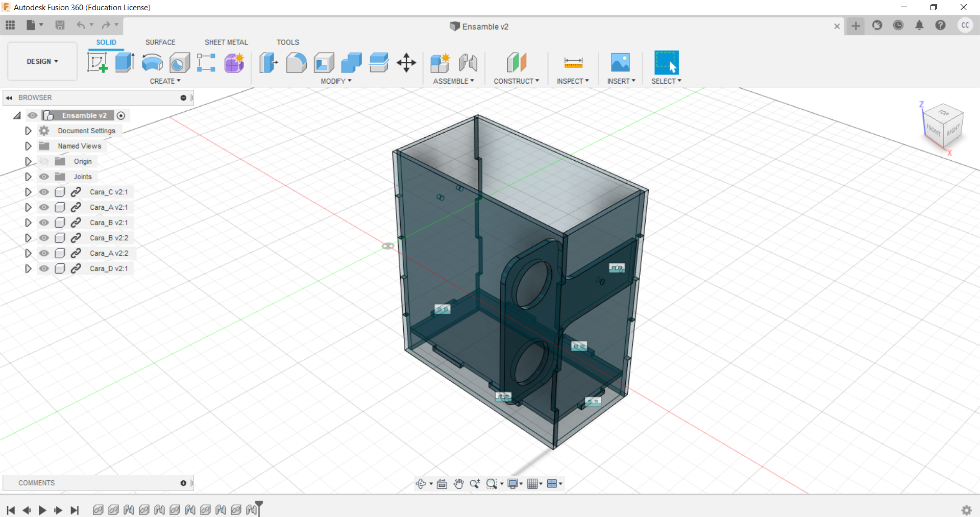Screen dimensions: 980x517
Task: Select the Joint tool
Action: click(468, 63)
